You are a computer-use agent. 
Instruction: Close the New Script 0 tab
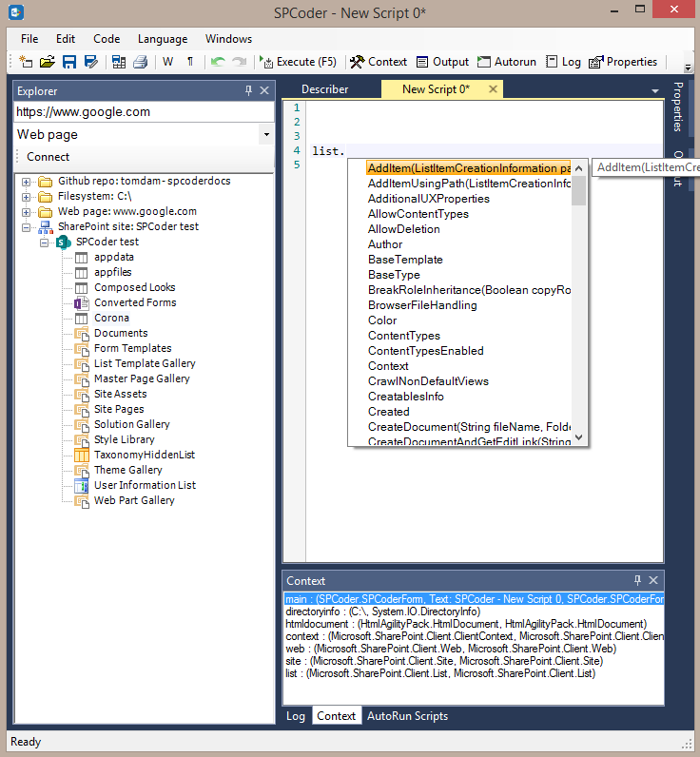(x=493, y=89)
